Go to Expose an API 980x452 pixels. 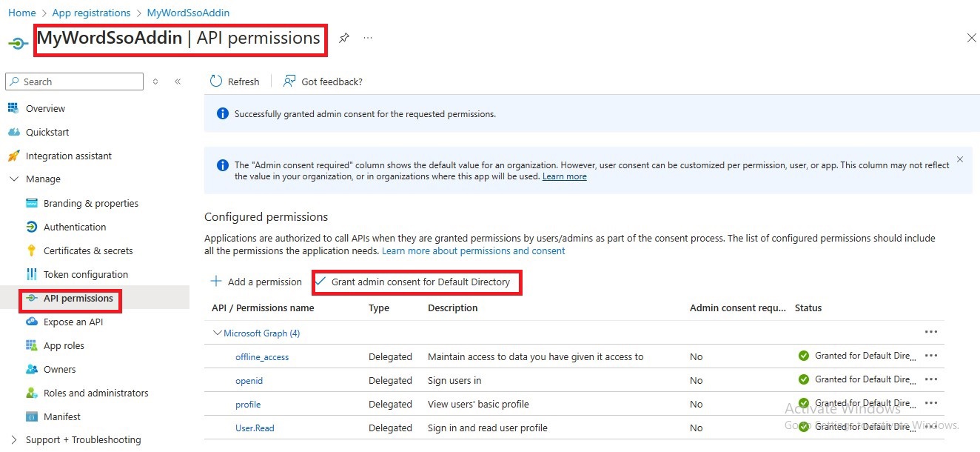click(73, 322)
